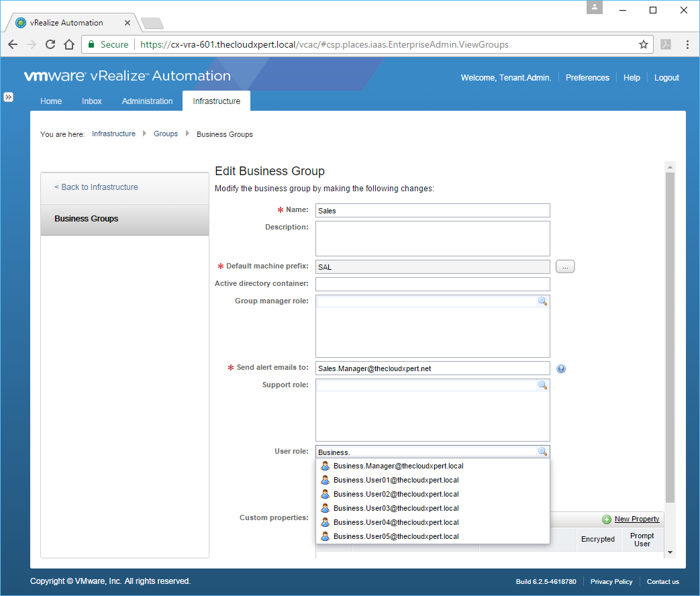This screenshot has height=596, width=700.
Task: Click the Logout link
Action: tap(666, 78)
